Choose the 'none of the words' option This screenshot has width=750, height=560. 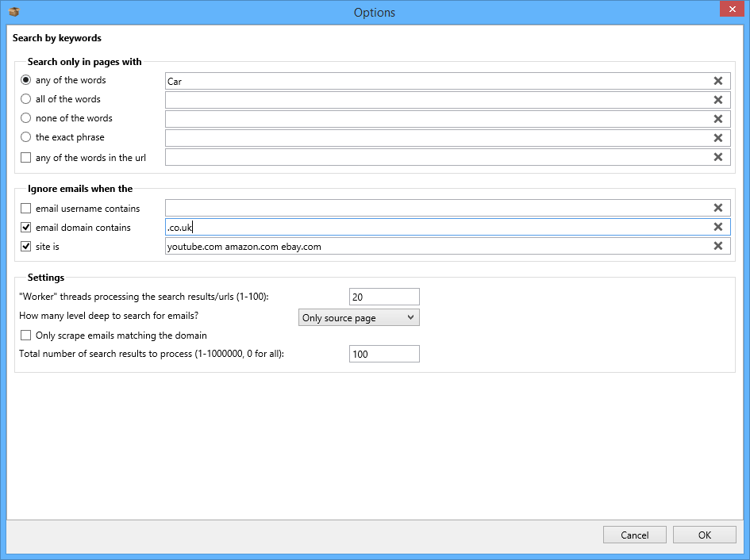(x=26, y=118)
